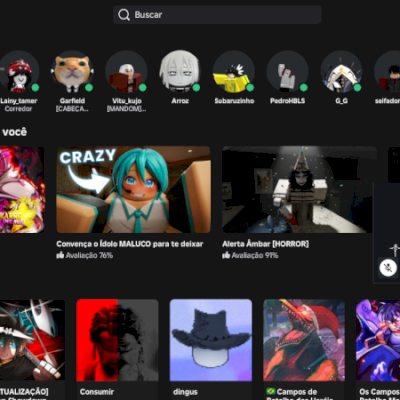Viewport: 400px width, 400px height.
Task: Open Arroz friend avatar
Action: (180, 71)
